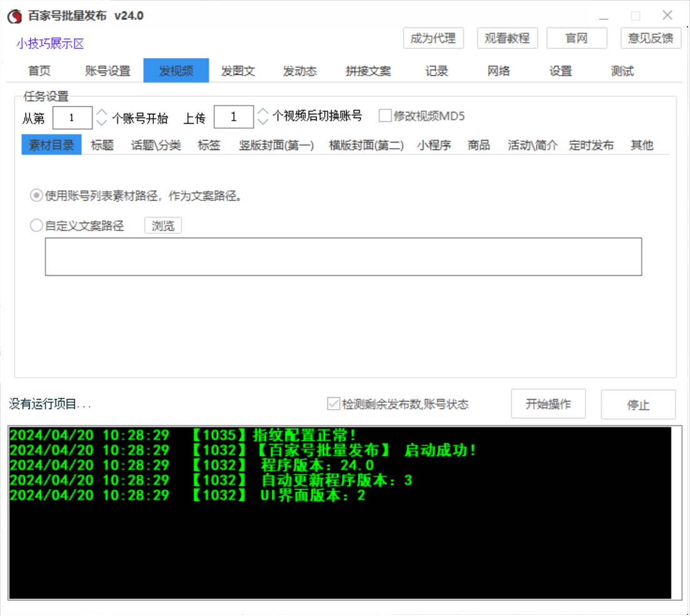Open the 标题 sub-tab
The image size is (690, 616).
(x=102, y=145)
